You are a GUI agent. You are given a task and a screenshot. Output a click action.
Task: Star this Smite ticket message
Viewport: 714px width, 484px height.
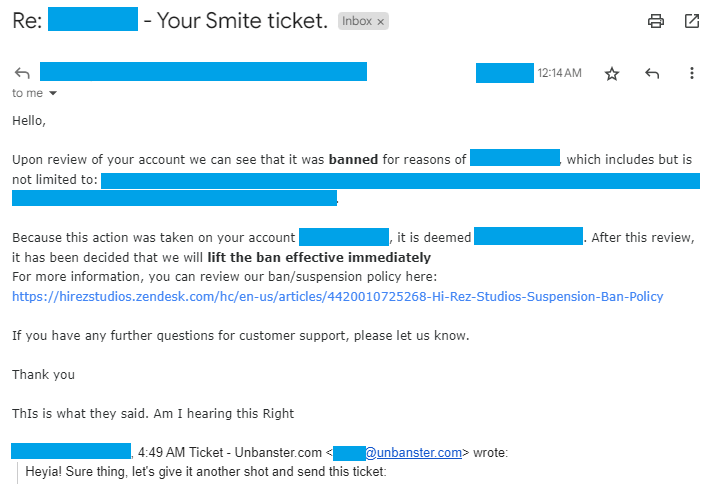tap(612, 73)
